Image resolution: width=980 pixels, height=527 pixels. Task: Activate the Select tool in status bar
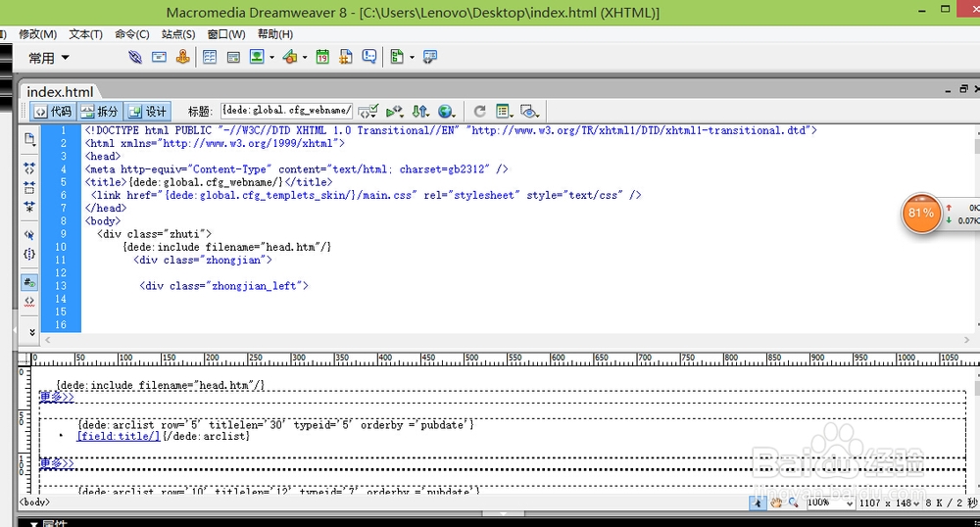[758, 503]
